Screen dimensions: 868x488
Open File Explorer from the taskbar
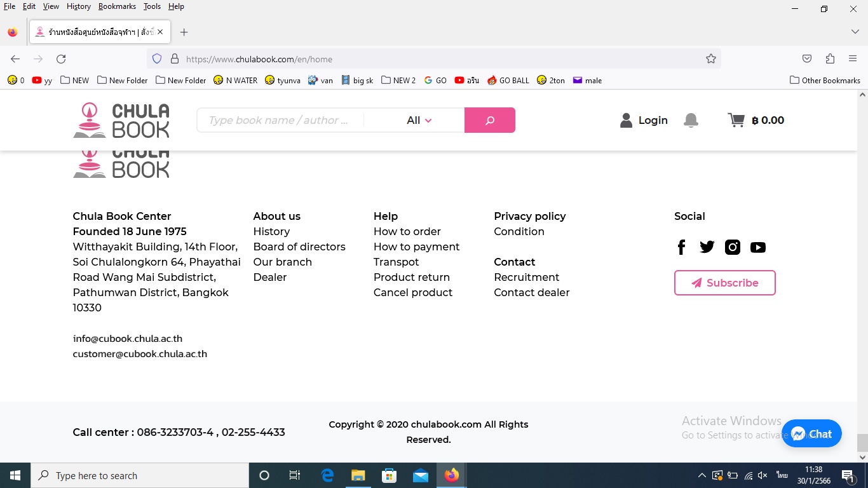point(358,475)
